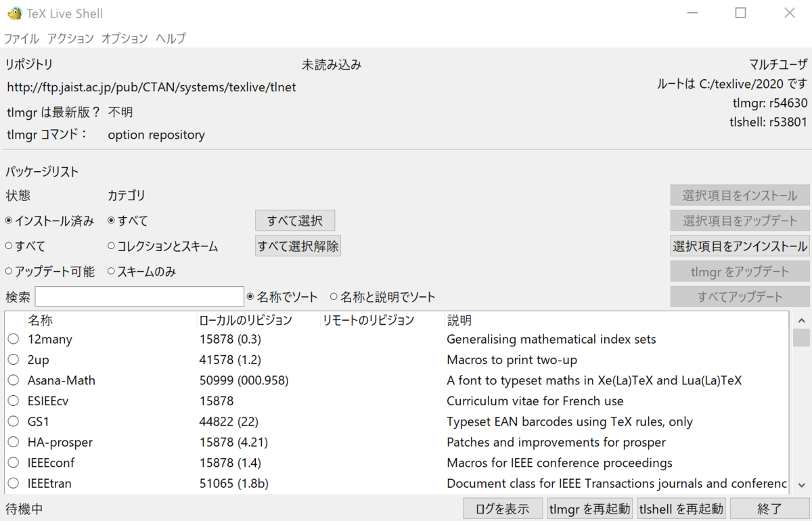The image size is (812, 521).
Task: Click the 待機中 status text
Action: coord(24,508)
